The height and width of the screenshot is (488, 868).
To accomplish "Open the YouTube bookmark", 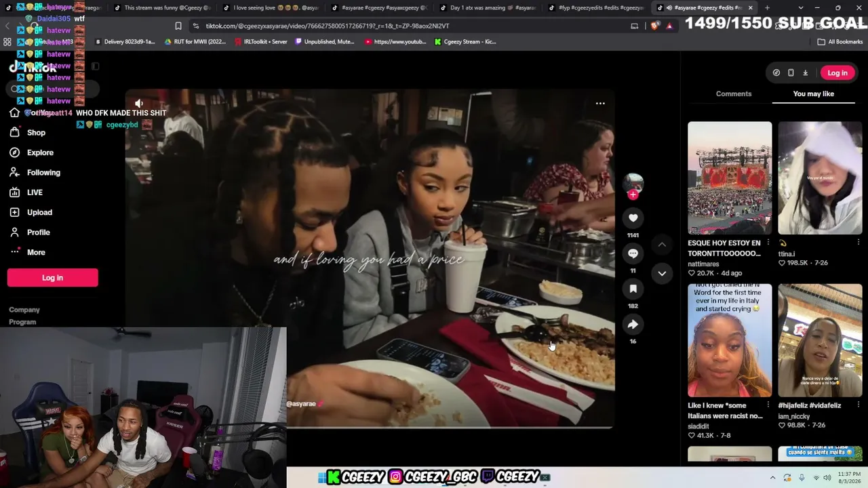I will click(396, 41).
